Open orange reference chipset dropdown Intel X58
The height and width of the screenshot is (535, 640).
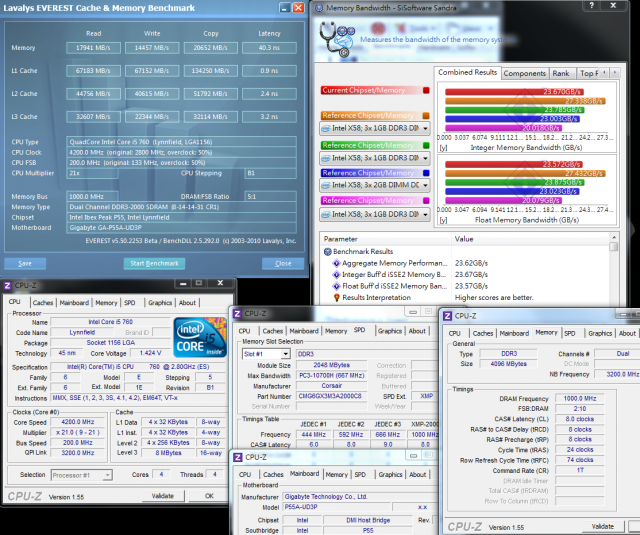click(375, 128)
